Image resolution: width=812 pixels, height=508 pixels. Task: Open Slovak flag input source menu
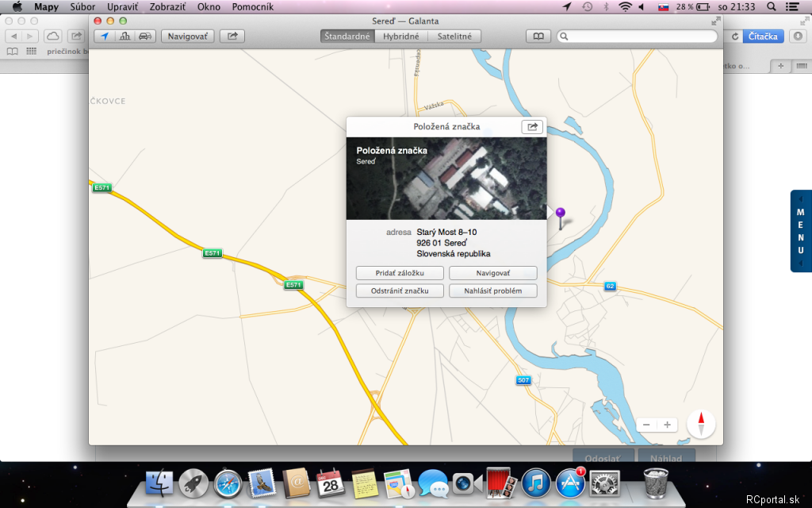(x=663, y=6)
